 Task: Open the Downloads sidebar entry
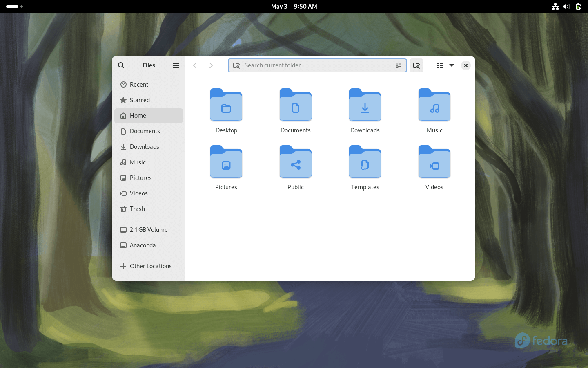144,146
